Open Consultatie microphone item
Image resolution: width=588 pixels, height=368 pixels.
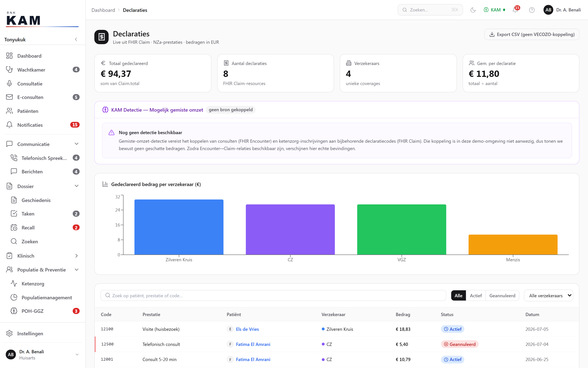tap(43, 83)
